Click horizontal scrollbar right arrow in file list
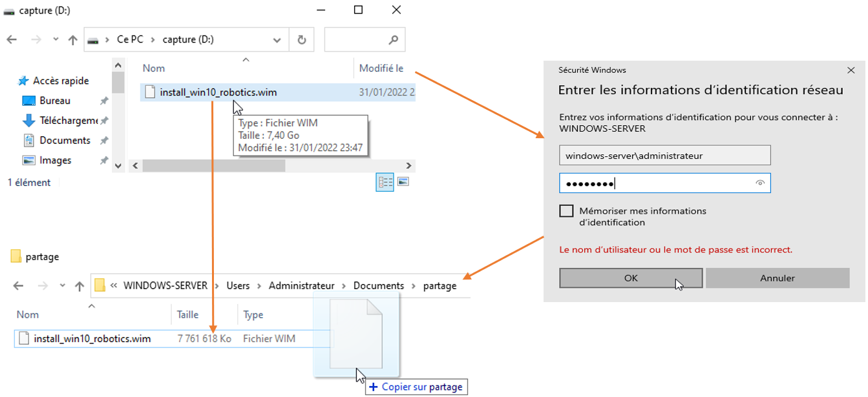Screen dimensions: 868x397 (x=408, y=166)
